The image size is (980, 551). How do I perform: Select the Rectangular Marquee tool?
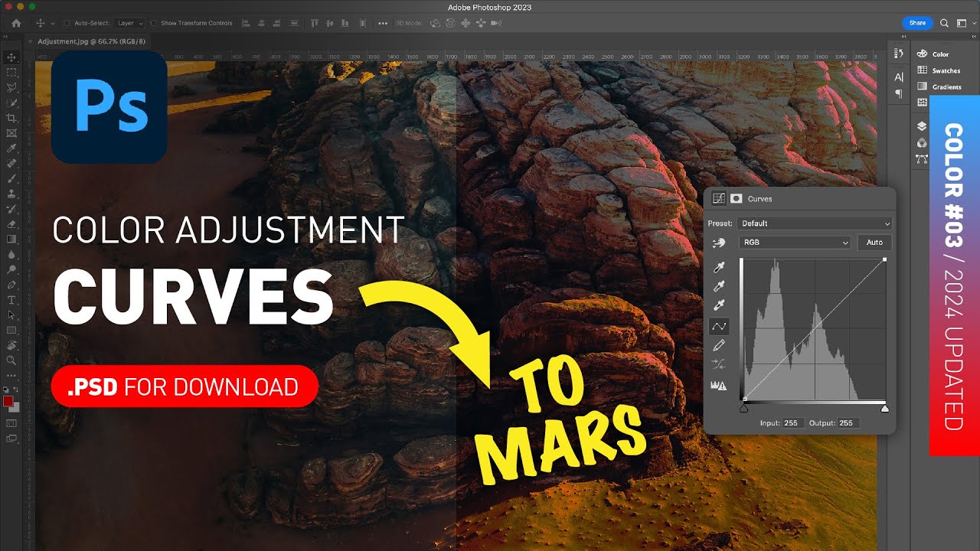11,72
